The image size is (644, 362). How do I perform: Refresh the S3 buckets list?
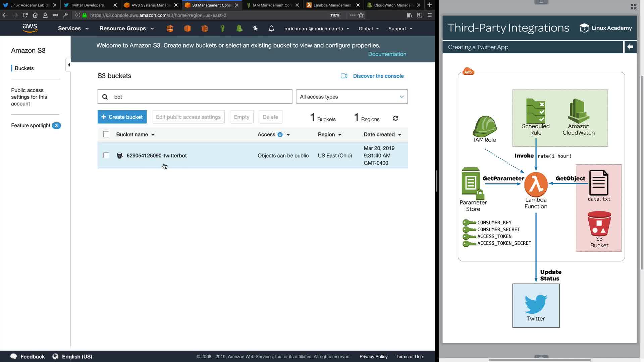[395, 118]
